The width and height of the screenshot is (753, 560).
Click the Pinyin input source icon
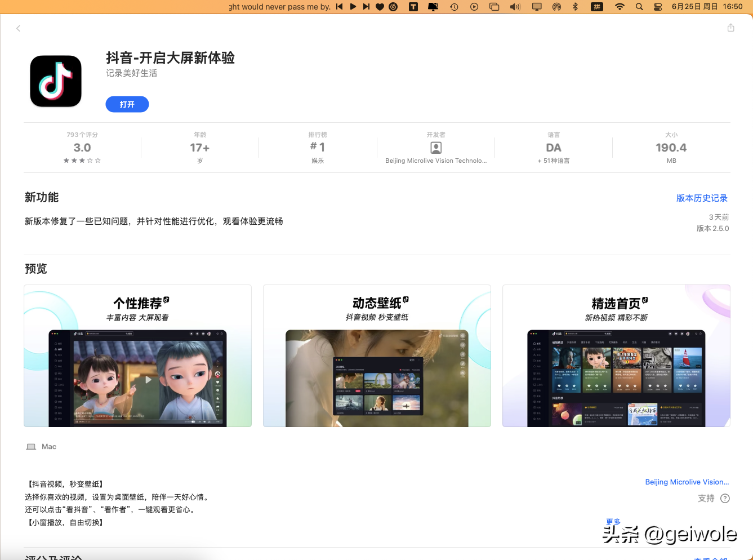[596, 7]
